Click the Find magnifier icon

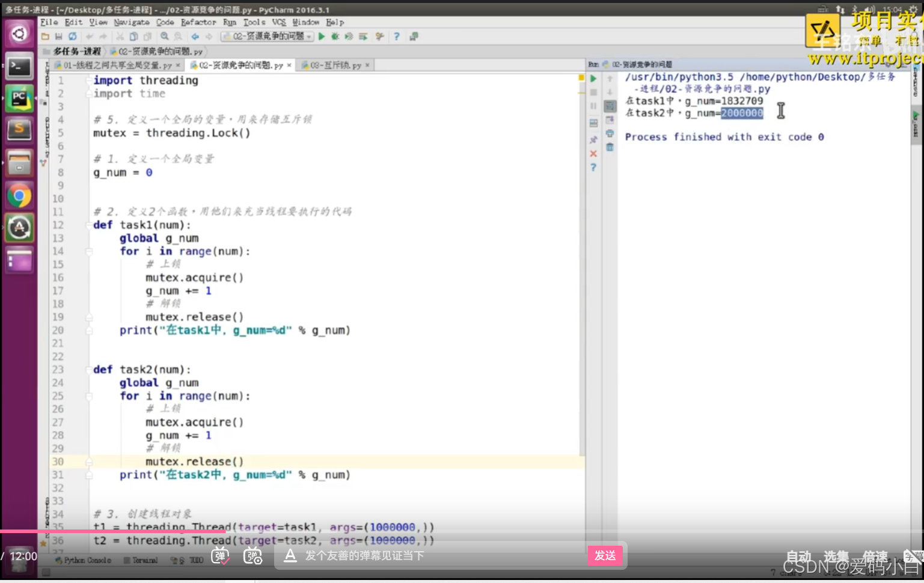pyautogui.click(x=164, y=37)
